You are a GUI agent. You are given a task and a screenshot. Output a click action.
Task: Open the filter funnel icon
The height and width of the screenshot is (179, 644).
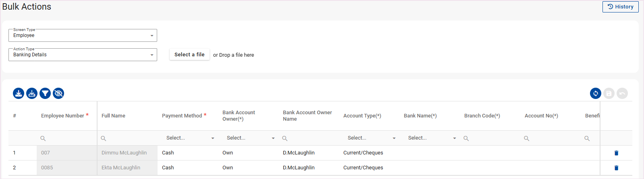point(45,93)
